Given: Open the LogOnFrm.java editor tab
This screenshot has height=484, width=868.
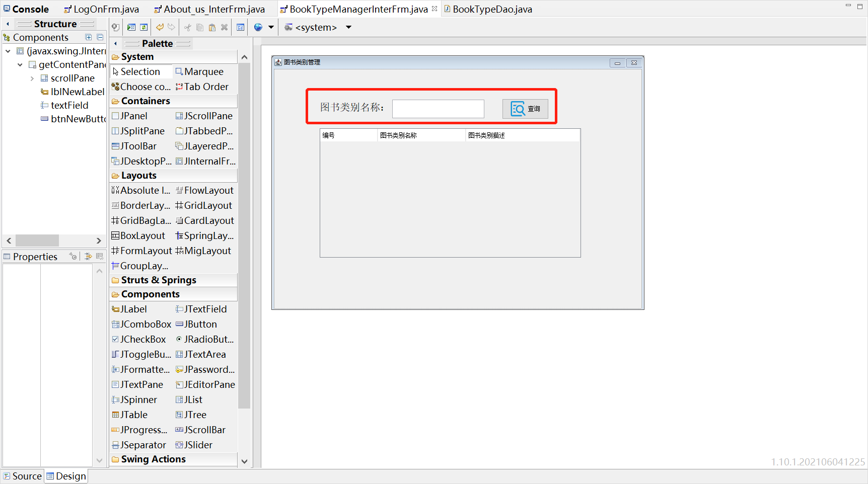Looking at the screenshot, I should (101, 9).
